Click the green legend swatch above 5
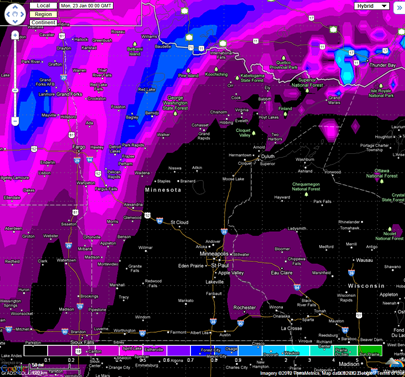This screenshot has width=405, height=377. 370,351
